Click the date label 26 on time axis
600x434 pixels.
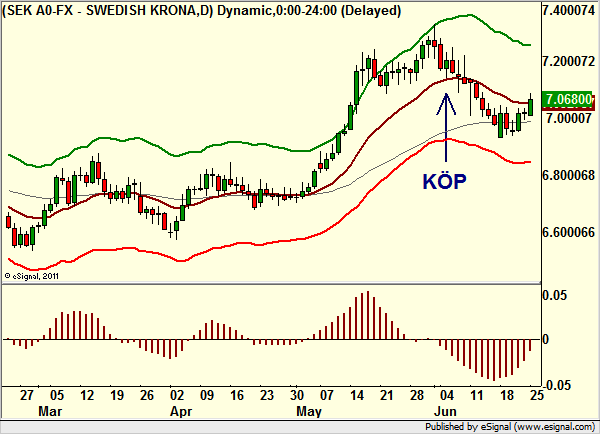tap(147, 395)
